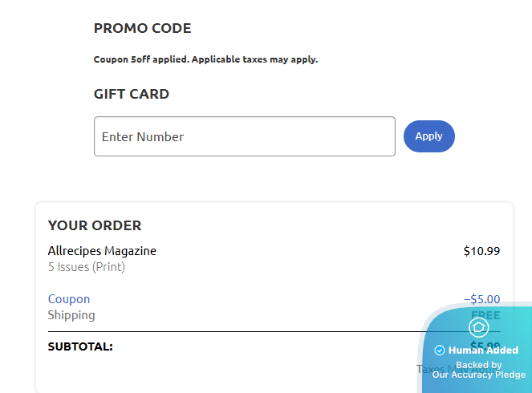Click the PROMO CODE heading

[x=142, y=28]
